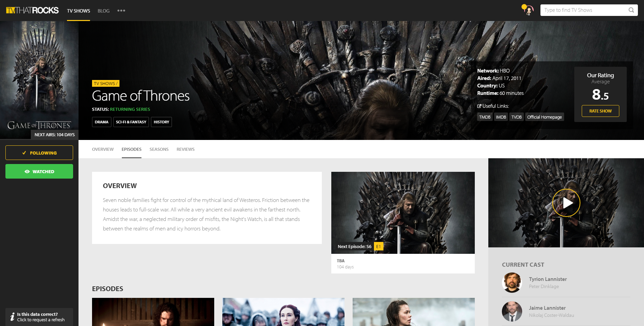Click the Jaime Lannister cast name
This screenshot has width=644, height=326.
547,308
